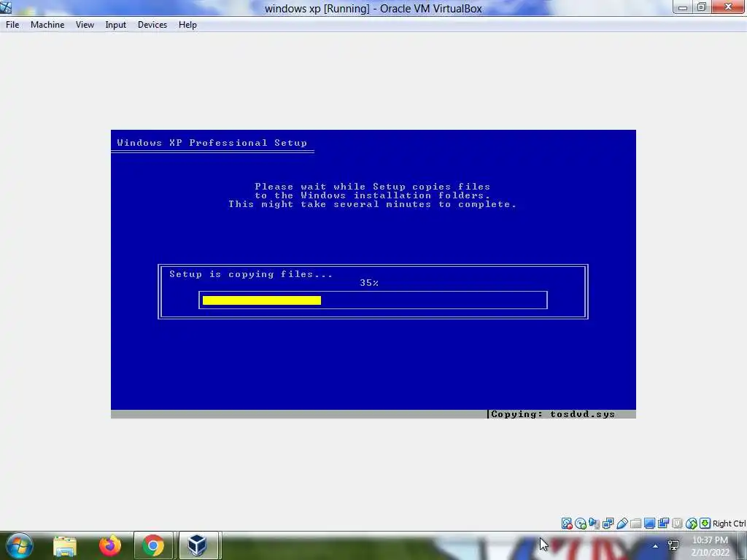Open the Input menu

coord(115,25)
